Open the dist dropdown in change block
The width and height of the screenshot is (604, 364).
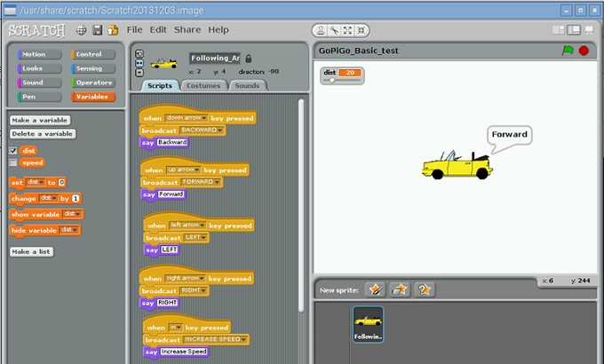tap(48, 198)
